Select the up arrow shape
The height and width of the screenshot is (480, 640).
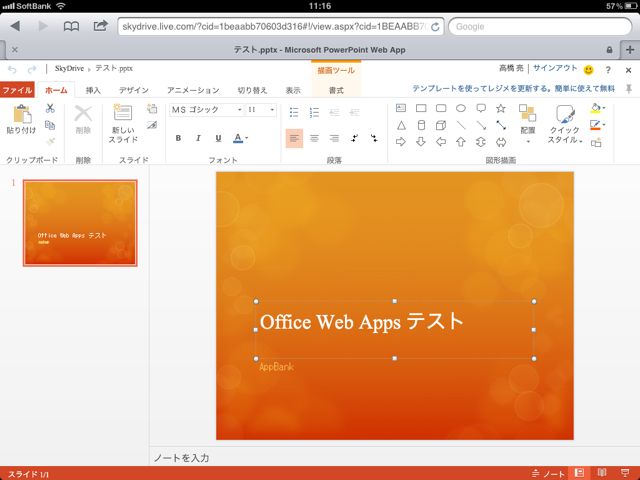tap(461, 142)
